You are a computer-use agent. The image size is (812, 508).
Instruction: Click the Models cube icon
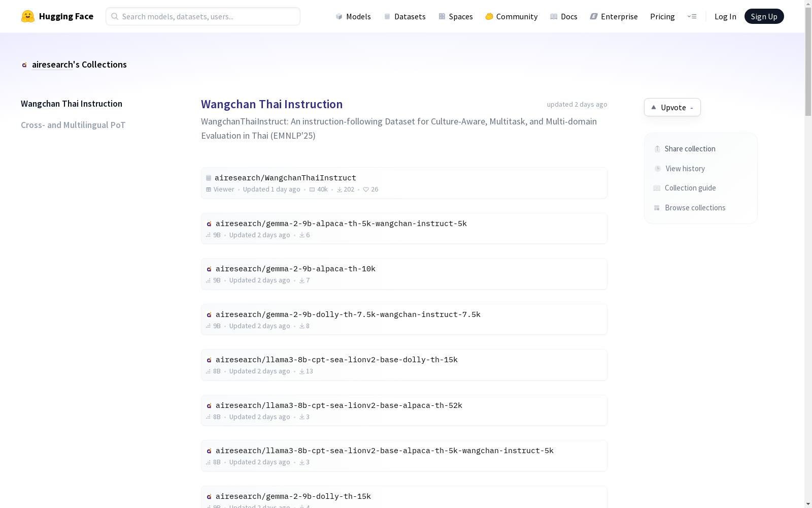[x=339, y=16]
